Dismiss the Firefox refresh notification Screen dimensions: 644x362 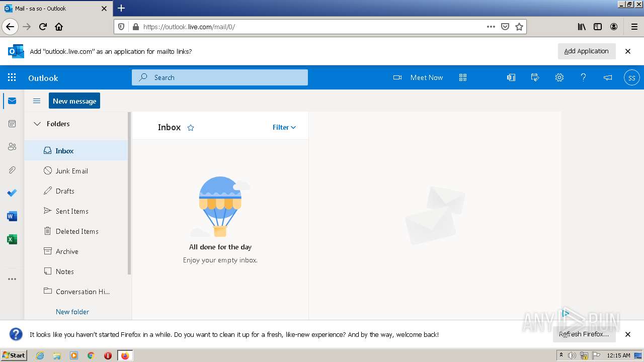pyautogui.click(x=628, y=334)
